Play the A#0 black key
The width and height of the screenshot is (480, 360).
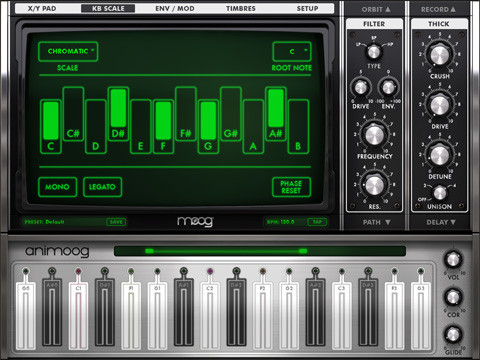(52, 312)
